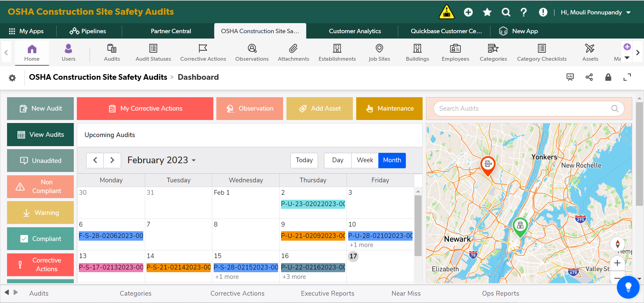Open the global search magnifier icon
Image resolution: width=644 pixels, height=303 pixels.
[506, 12]
